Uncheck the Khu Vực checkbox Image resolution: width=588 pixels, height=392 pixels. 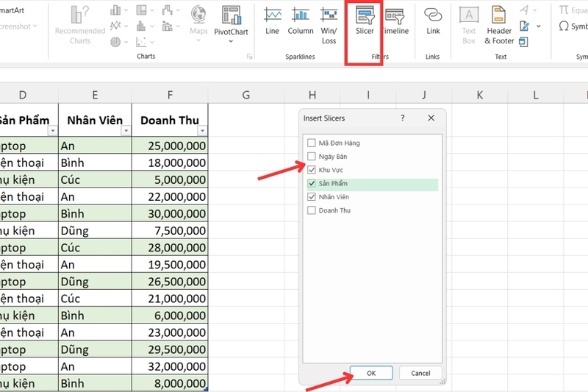(x=312, y=170)
